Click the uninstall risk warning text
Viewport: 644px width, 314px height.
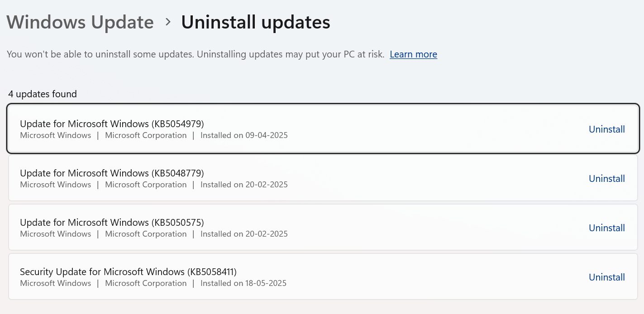[196, 54]
